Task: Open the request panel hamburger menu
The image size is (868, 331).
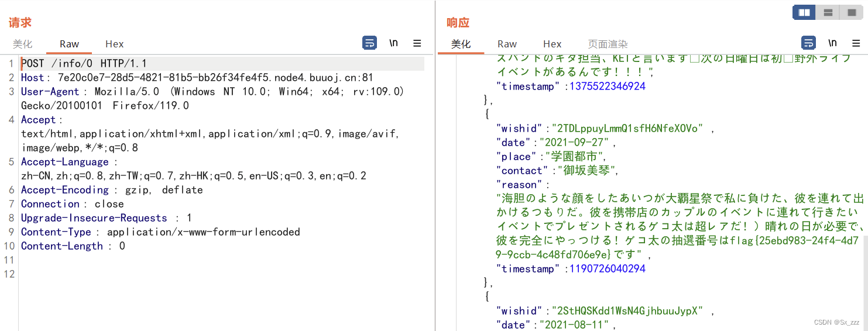Action: click(x=417, y=43)
